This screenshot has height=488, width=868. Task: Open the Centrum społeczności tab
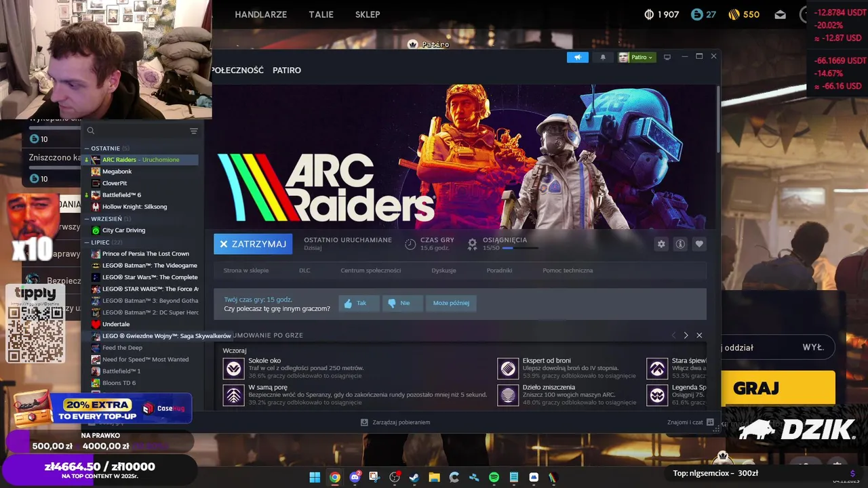[x=371, y=270]
